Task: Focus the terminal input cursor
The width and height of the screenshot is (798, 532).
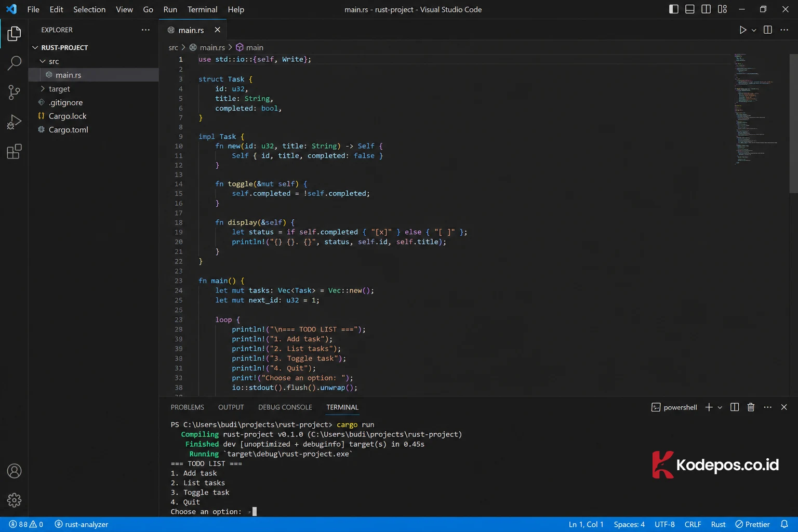Action: coord(255,512)
